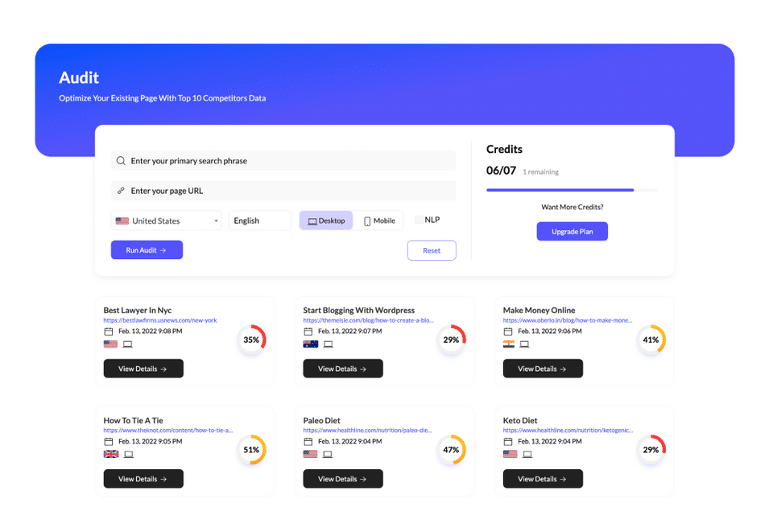Click calendar icon on Best Lawyer In Nyc card
The height and width of the screenshot is (532, 773).
coord(109,332)
